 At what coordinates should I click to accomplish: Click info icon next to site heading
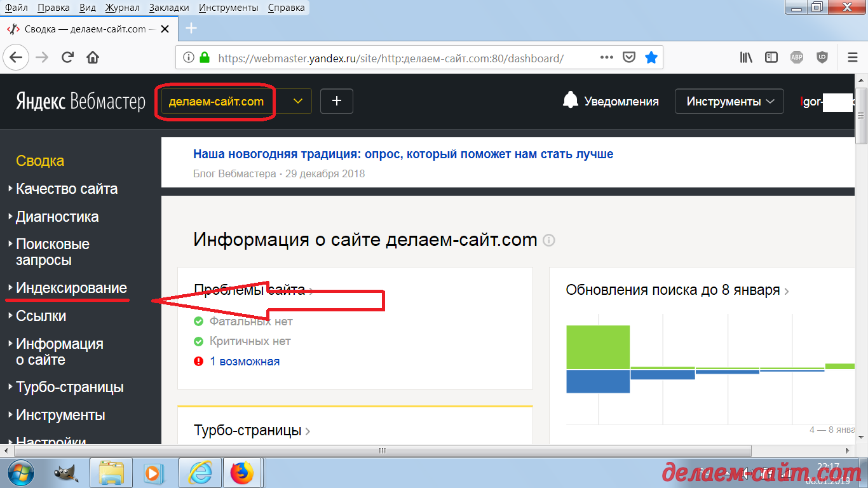click(x=549, y=241)
